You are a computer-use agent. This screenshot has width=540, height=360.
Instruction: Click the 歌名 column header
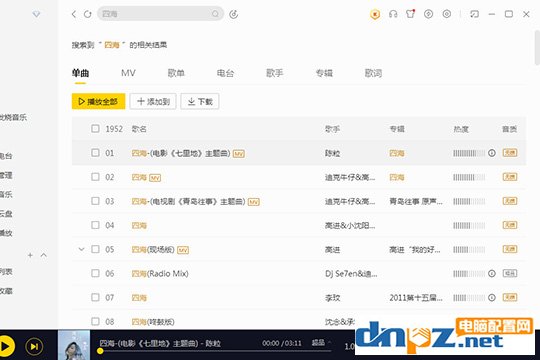point(139,129)
